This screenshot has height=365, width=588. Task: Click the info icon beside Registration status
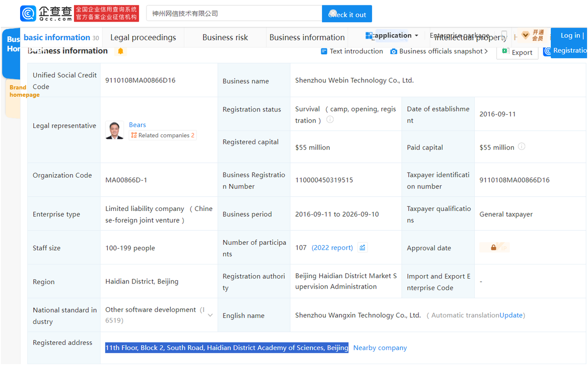click(330, 120)
